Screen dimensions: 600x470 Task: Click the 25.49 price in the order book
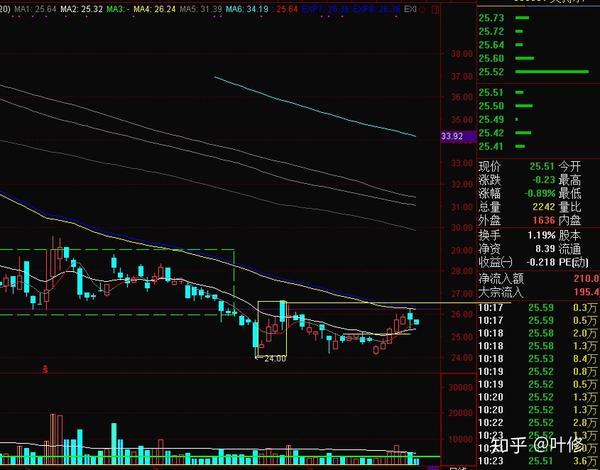491,120
